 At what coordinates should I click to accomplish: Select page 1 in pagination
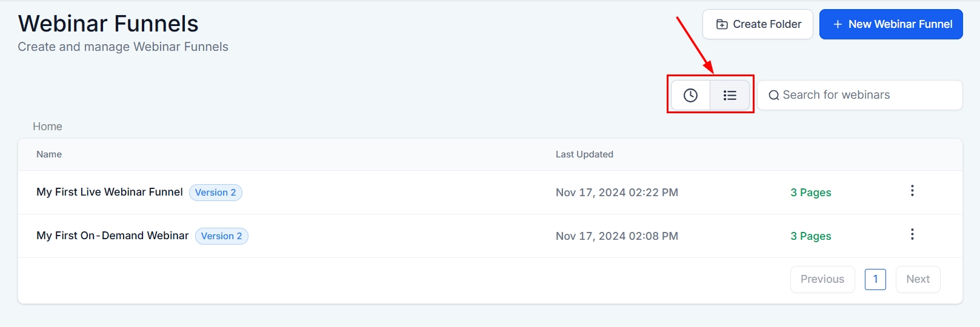coord(875,279)
